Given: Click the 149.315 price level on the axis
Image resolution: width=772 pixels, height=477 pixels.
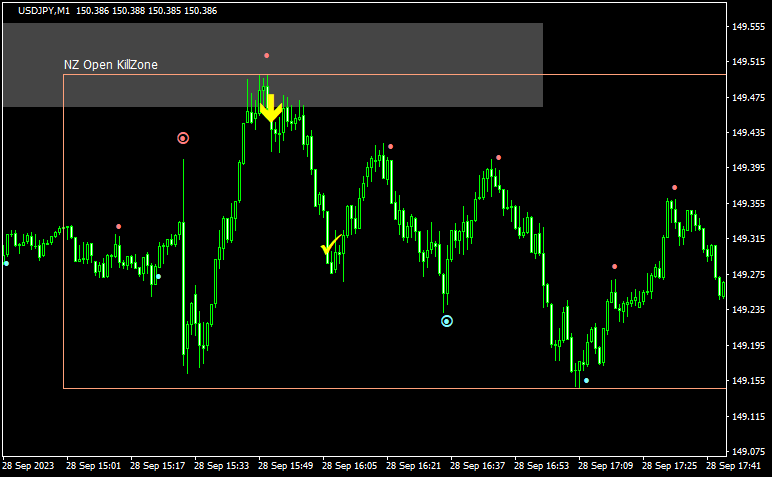Looking at the screenshot, I should 748,239.
